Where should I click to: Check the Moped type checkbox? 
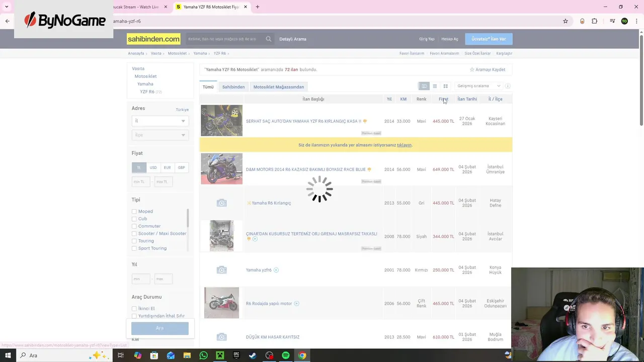pos(134,212)
